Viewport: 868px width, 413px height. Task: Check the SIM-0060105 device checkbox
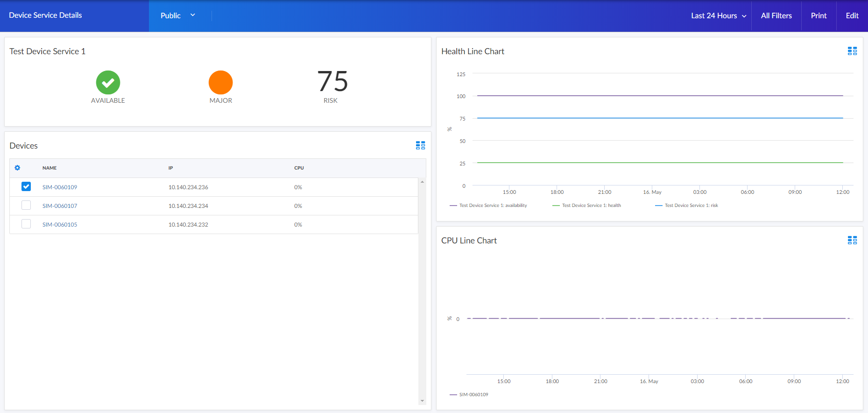(26, 224)
